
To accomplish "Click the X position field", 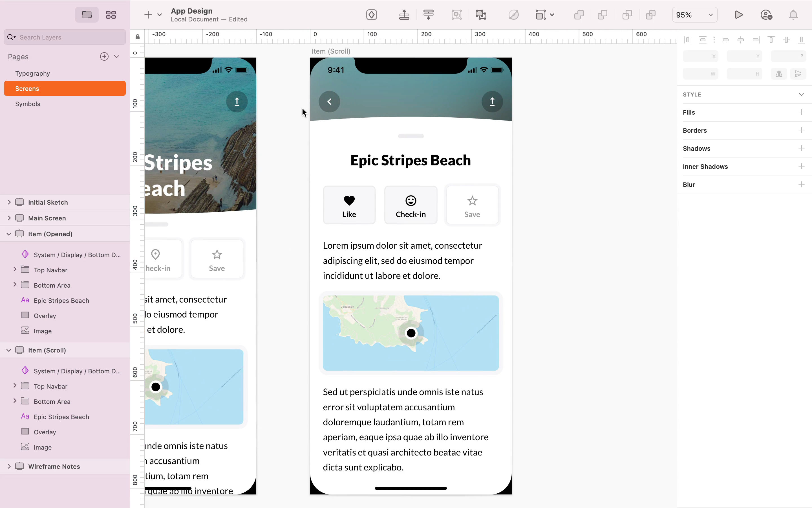I will click(x=700, y=56).
